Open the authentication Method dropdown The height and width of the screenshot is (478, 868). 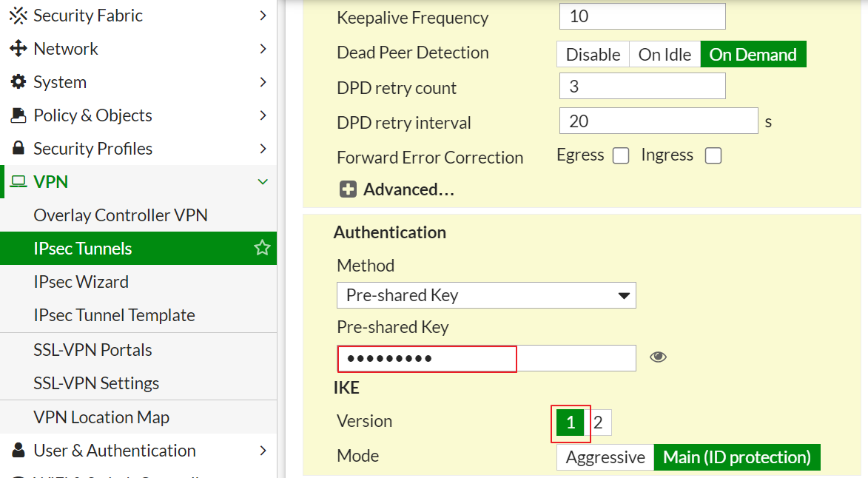(x=486, y=295)
